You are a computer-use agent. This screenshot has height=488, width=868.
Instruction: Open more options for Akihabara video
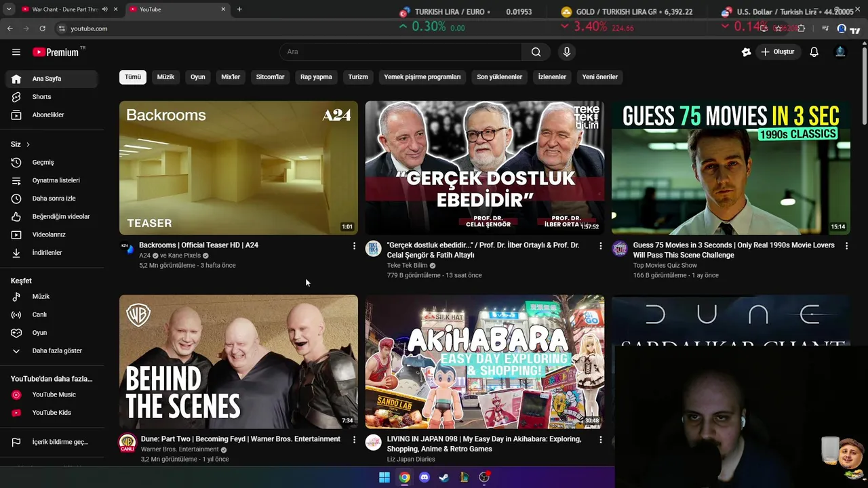pos(600,440)
